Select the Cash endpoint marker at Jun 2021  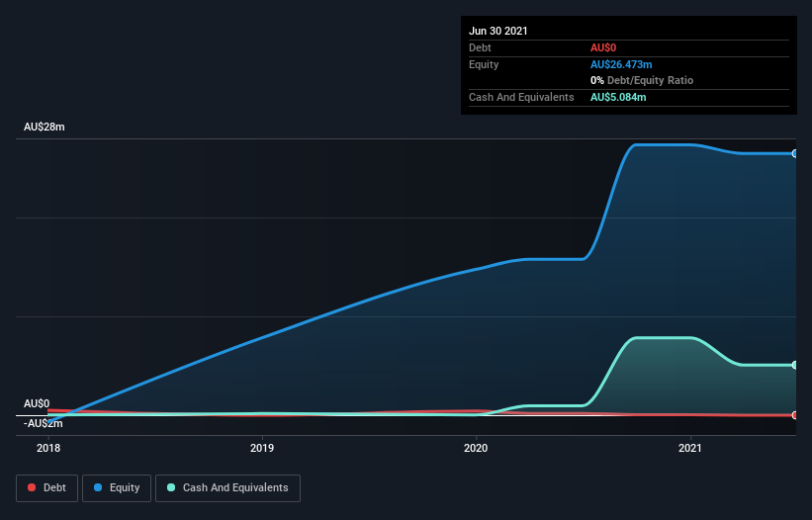point(795,365)
